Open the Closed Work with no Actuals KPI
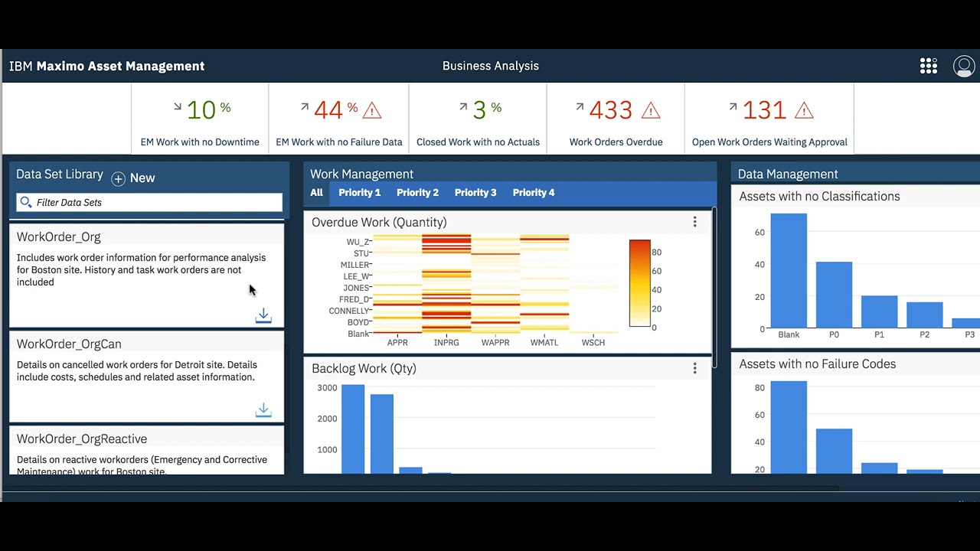Viewport: 980px width, 551px height. (x=478, y=119)
